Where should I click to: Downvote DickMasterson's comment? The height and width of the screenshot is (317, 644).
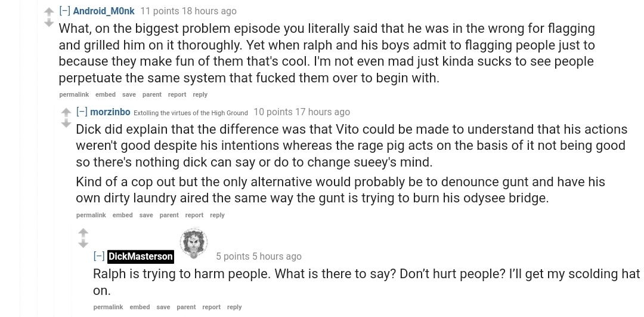pyautogui.click(x=83, y=244)
